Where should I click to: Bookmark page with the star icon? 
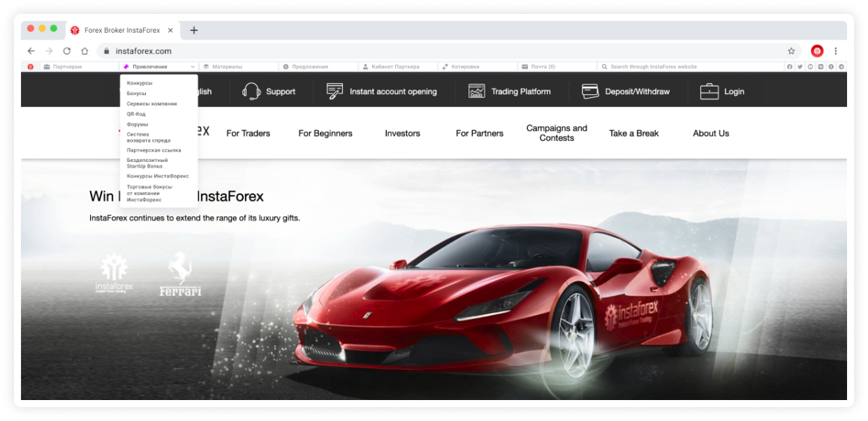pyautogui.click(x=791, y=51)
